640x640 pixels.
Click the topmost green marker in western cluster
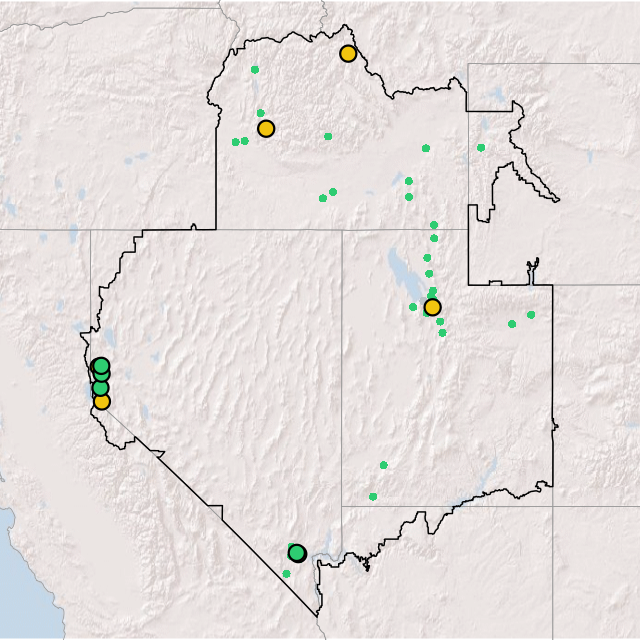pyautogui.click(x=101, y=366)
